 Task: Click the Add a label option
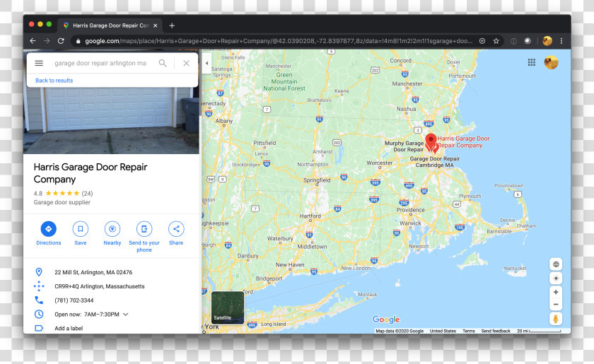69,328
